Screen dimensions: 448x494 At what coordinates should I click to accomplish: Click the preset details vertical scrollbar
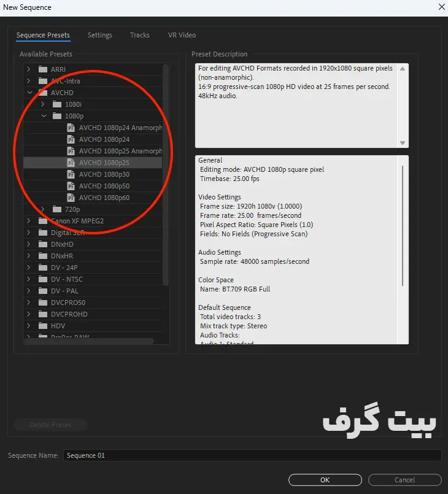click(x=403, y=226)
